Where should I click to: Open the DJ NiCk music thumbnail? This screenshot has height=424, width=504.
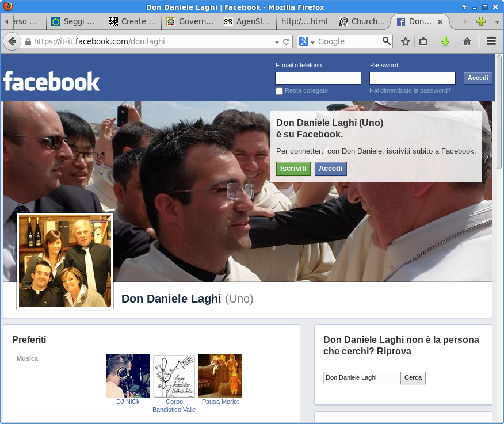click(128, 376)
